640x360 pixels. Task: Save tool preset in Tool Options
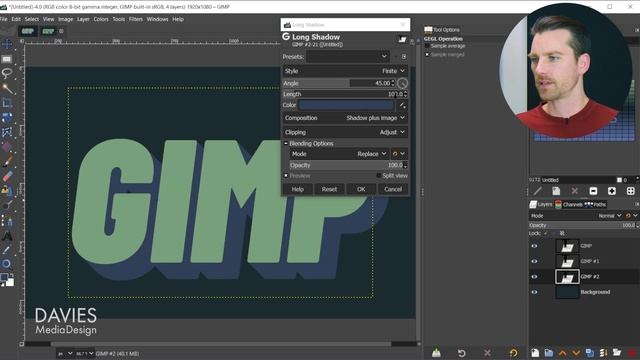pyautogui.click(x=436, y=353)
